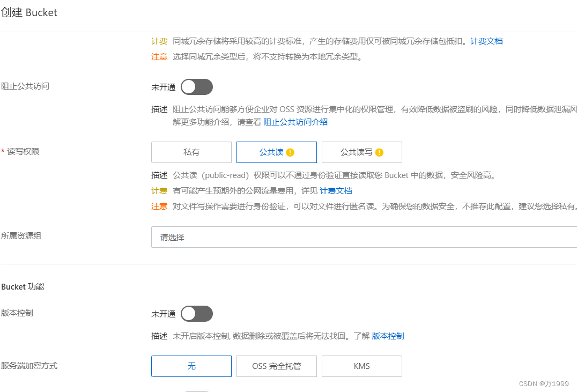
Task: Toggle the 阻止公共访问 switch on
Action: coord(196,87)
